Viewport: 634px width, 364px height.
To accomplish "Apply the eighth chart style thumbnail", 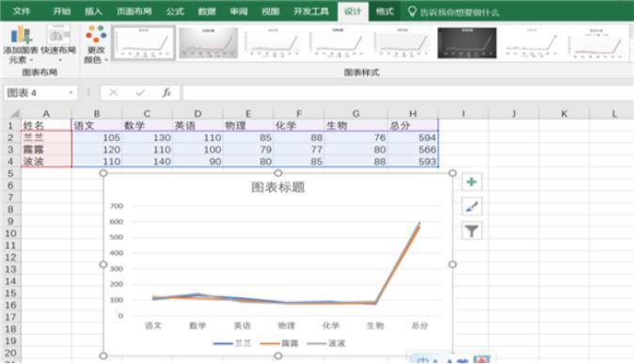I will click(x=596, y=43).
